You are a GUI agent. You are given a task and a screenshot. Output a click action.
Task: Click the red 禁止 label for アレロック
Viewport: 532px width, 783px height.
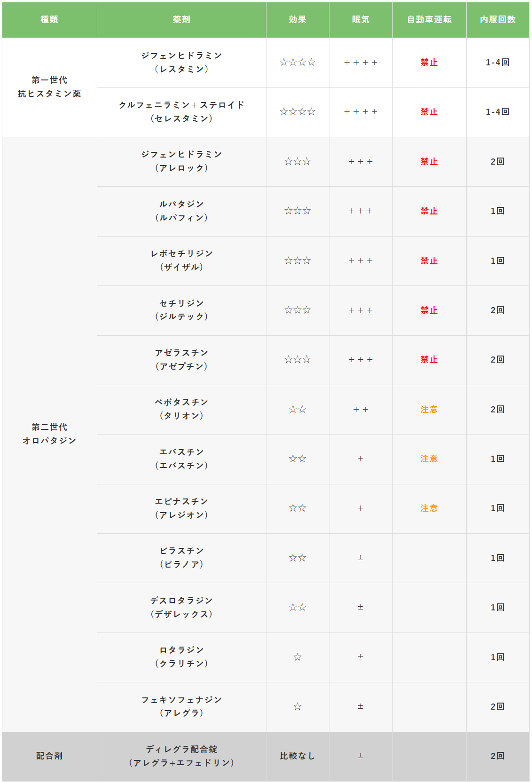(x=429, y=161)
